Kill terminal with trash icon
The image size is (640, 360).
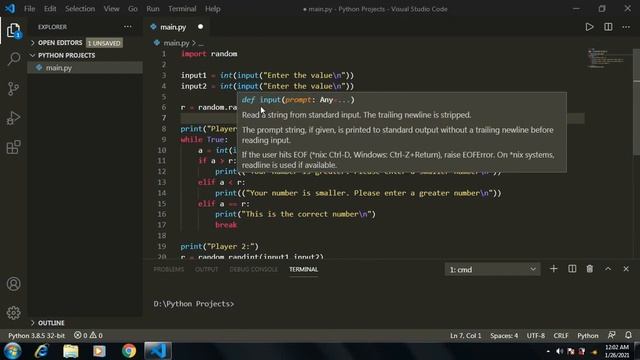pyautogui.click(x=590, y=269)
